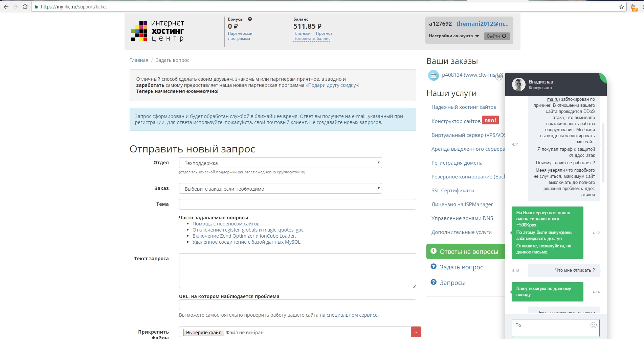Screen dimensions: 644x339
Task: Click the Выйти logout button
Action: pyautogui.click(x=496, y=36)
